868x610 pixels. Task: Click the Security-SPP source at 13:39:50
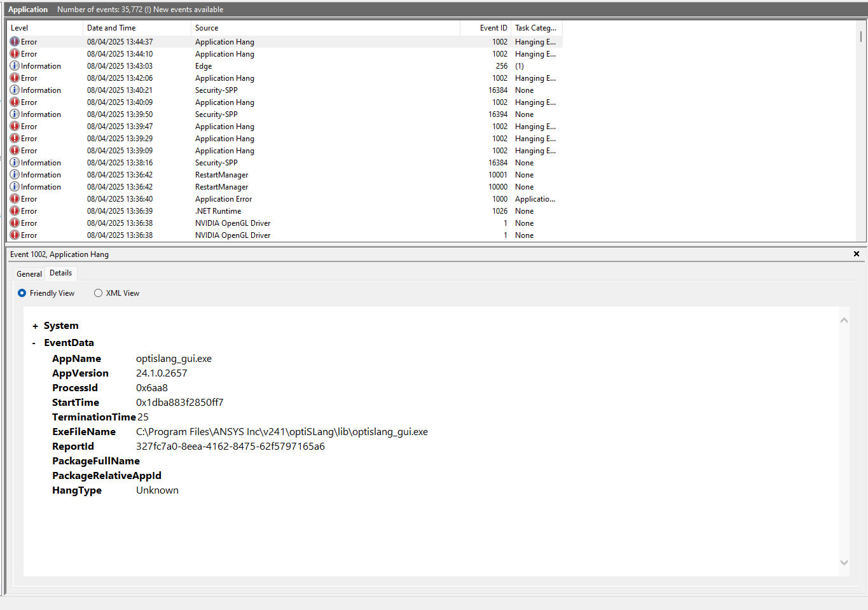pos(216,114)
